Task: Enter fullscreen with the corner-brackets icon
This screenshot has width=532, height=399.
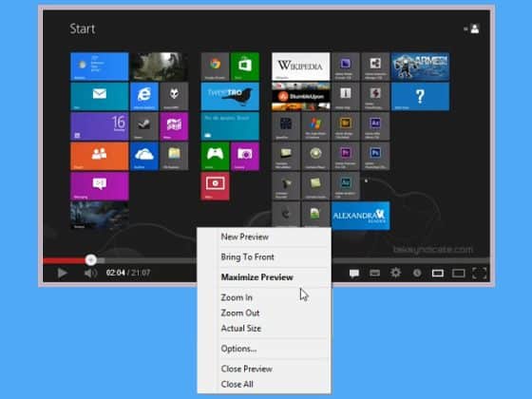Action: coord(480,274)
